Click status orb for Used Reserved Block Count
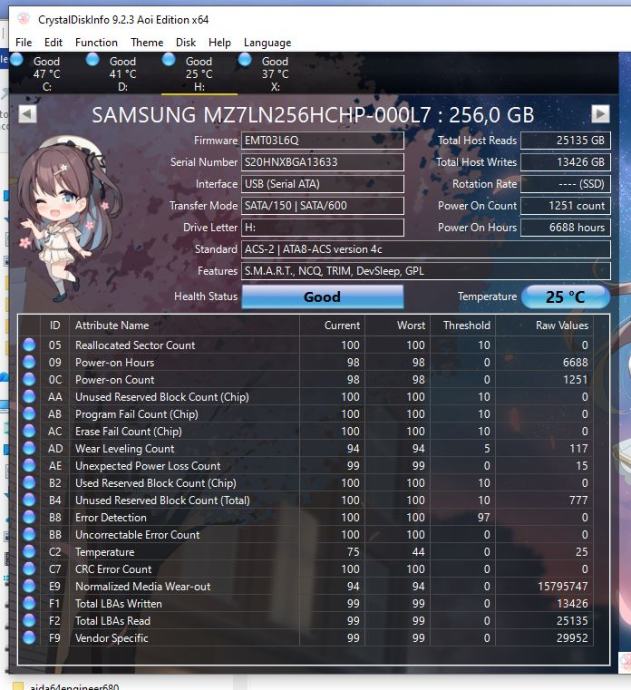The image size is (631, 690). pos(29,483)
